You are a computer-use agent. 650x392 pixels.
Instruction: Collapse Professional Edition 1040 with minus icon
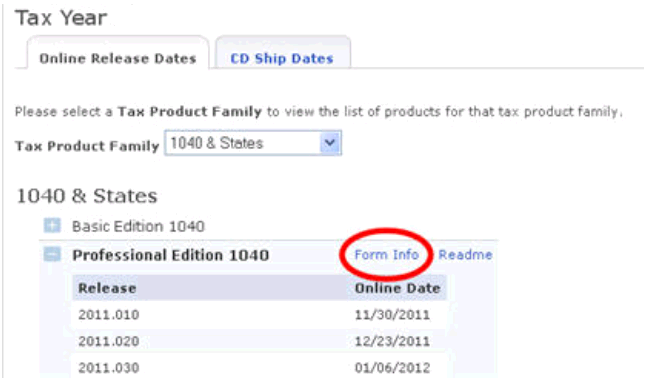click(52, 254)
